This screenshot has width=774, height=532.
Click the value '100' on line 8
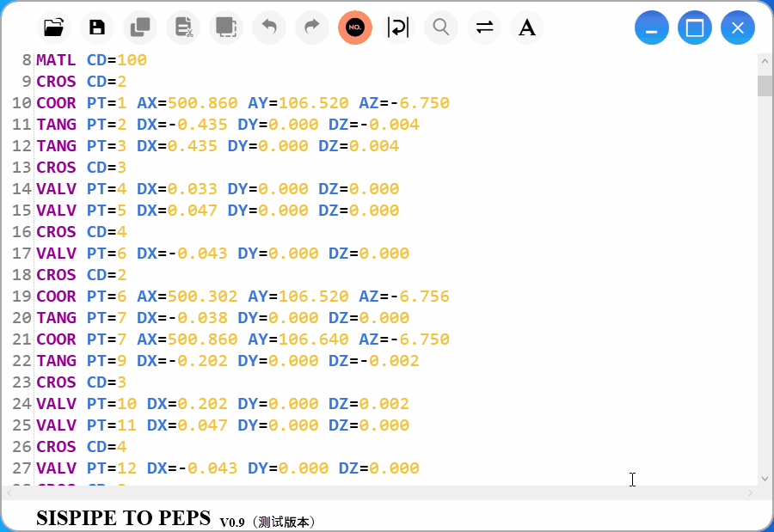pyautogui.click(x=132, y=60)
